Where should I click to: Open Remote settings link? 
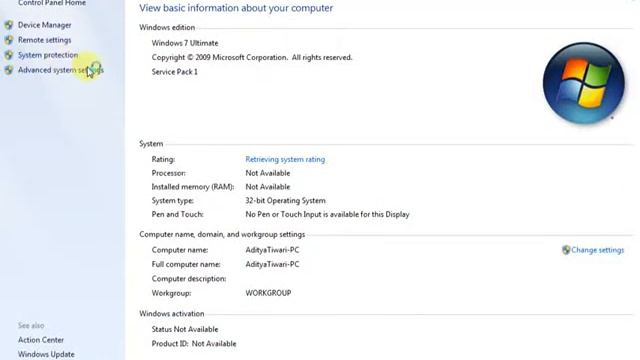coord(44,40)
